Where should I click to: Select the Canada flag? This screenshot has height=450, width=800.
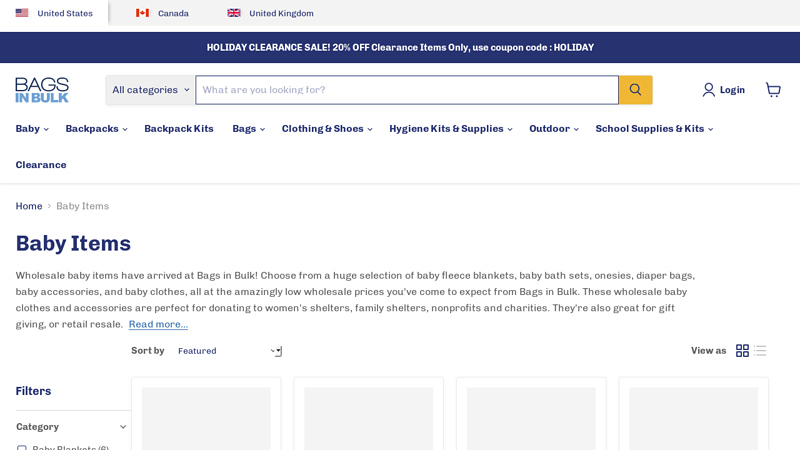142,13
